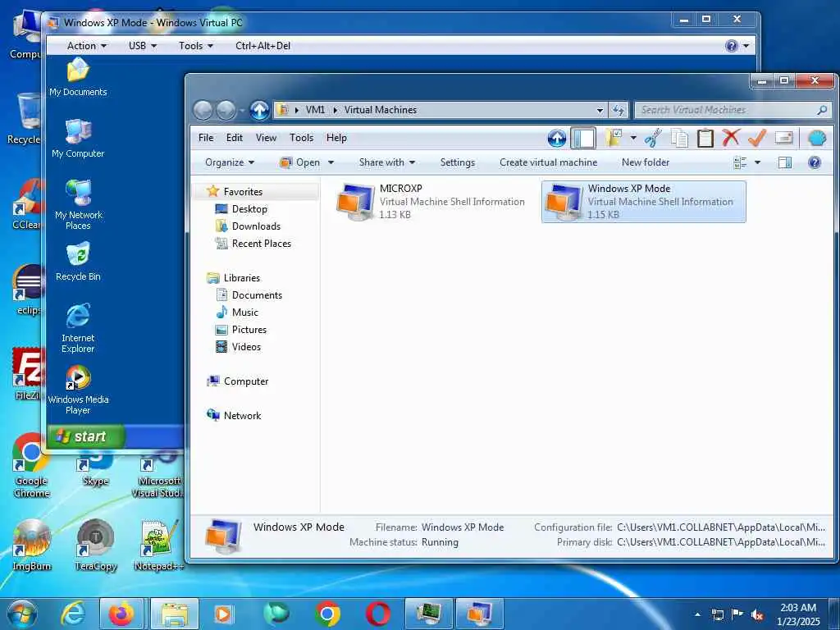Click the Search Virtual Machines field
This screenshot has width=840, height=630.
click(x=733, y=110)
